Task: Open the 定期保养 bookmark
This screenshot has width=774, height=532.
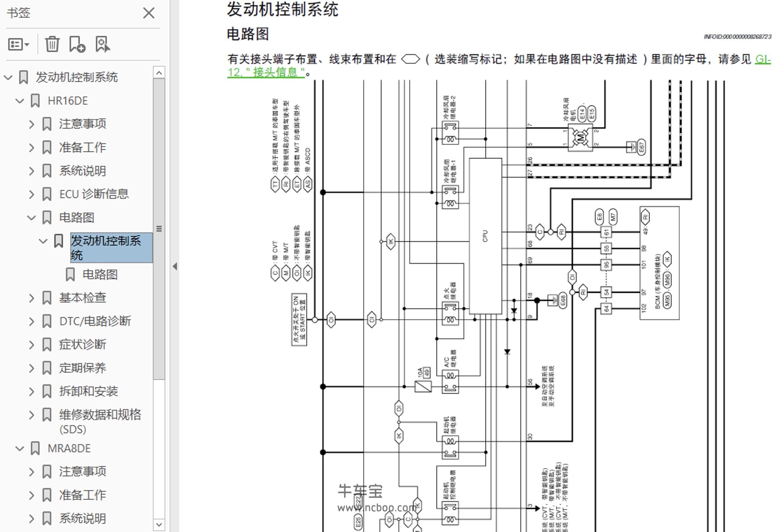Action: coord(83,368)
